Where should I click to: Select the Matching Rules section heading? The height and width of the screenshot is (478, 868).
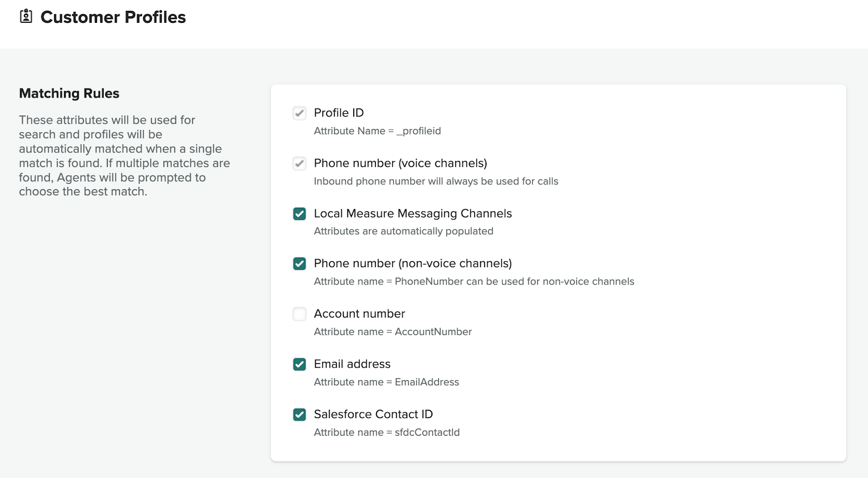click(69, 93)
